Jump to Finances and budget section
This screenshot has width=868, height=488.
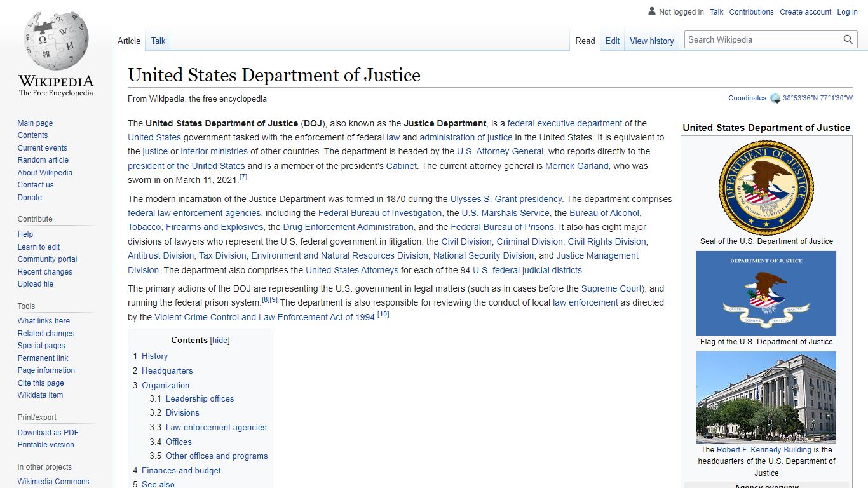(x=181, y=471)
